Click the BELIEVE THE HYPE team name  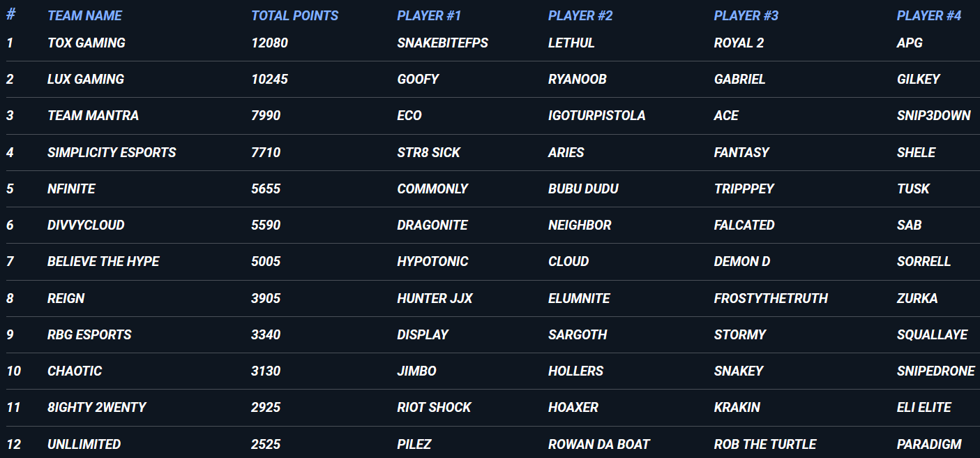tap(103, 261)
